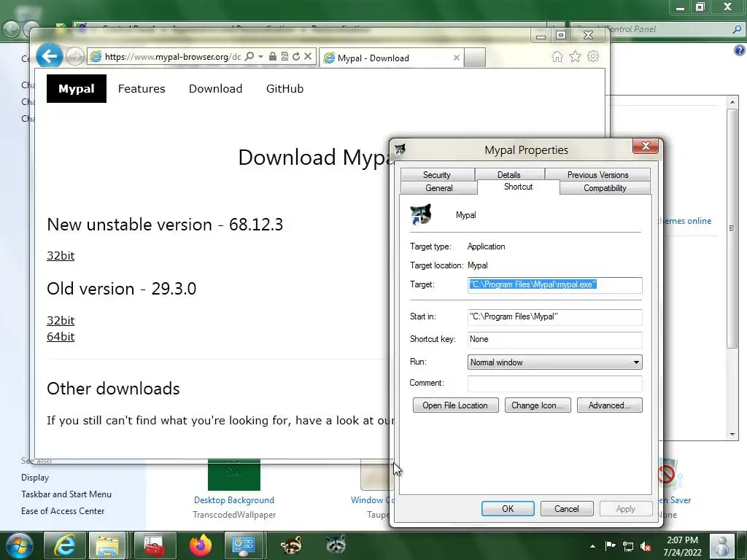Screen dimensions: 747x560
Task: Open Favorites star icon
Action: point(575,57)
